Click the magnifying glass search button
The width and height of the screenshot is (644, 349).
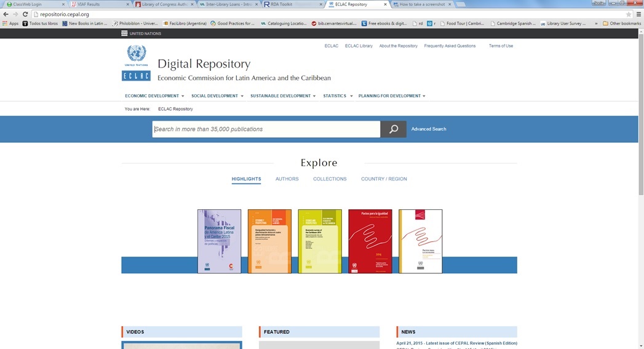coord(393,129)
